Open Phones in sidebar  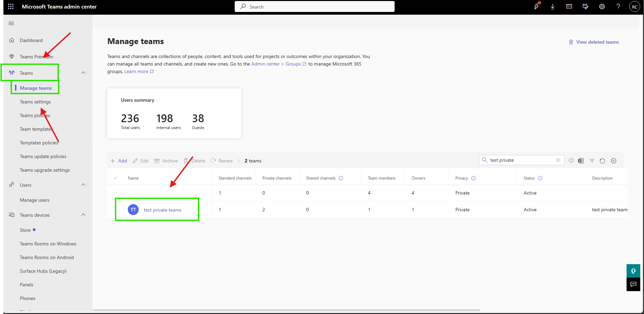(x=28, y=298)
